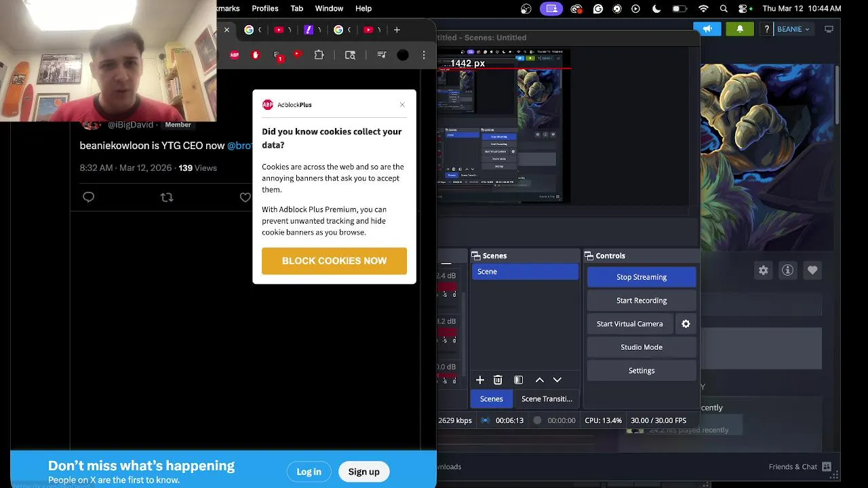Click the 30.00 / 30.00 FPS status
The width and height of the screenshot is (868, 488).
658,420
